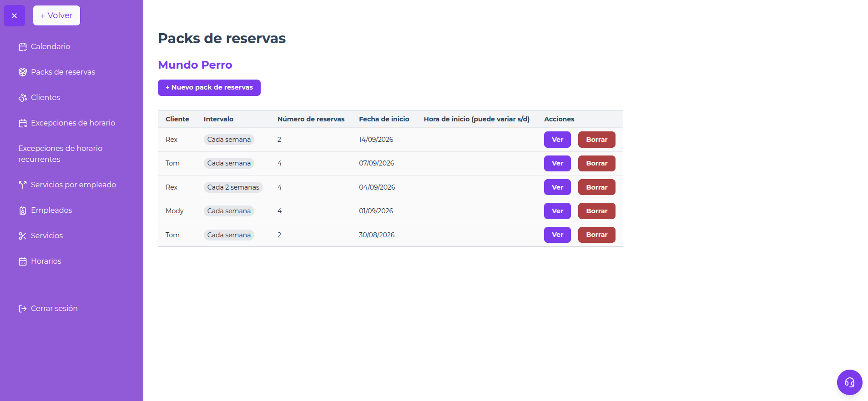Viewport: 868px width, 401px height.
Task: View the Tom pack starting 07/09/2026
Action: (x=557, y=163)
